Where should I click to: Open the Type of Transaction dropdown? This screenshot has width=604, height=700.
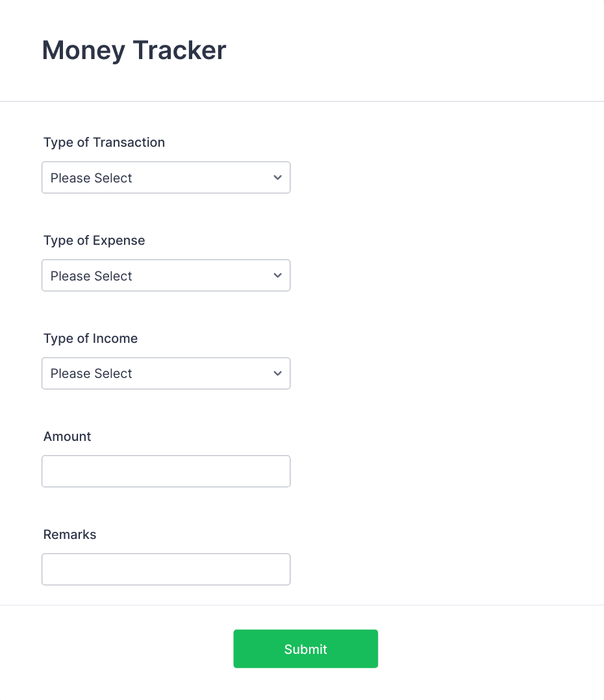166,178
